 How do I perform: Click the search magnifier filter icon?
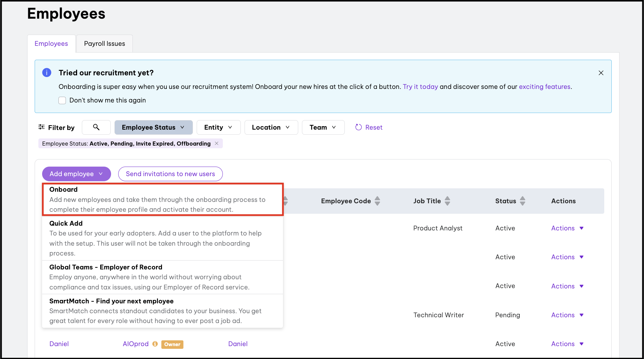coord(96,127)
